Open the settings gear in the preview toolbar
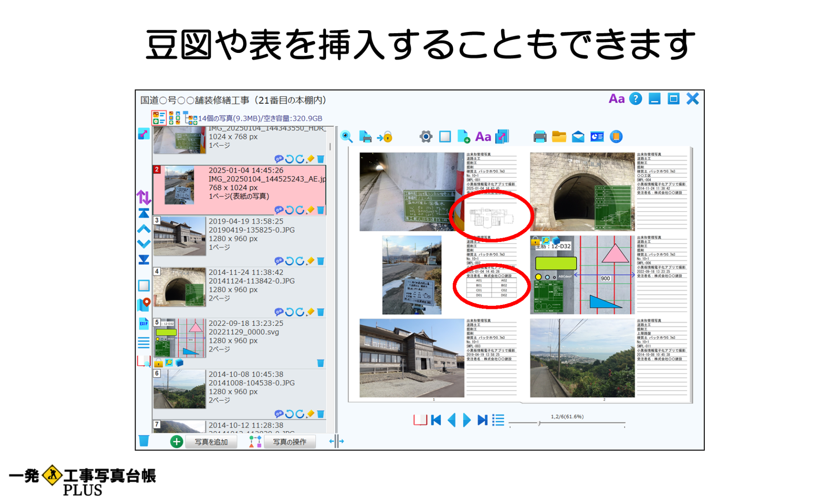Screen dimensions: 840x504 [x=426, y=136]
